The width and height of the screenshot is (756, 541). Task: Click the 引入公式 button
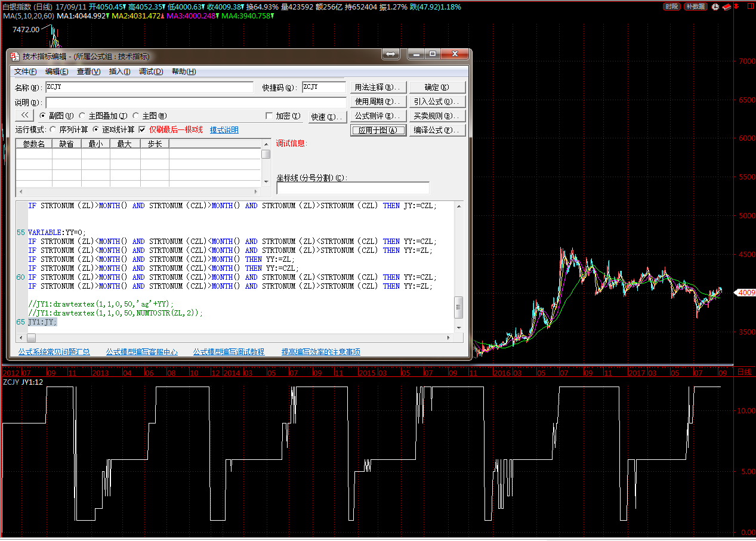pyautogui.click(x=437, y=102)
